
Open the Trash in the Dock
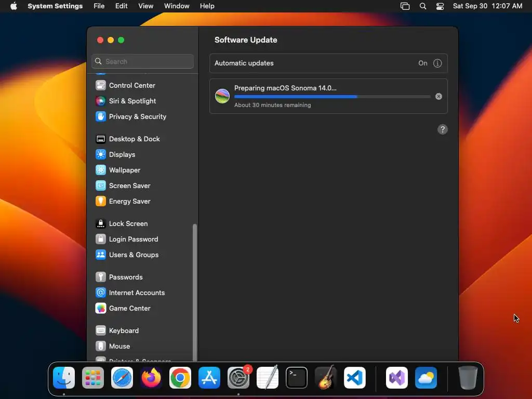(x=468, y=378)
